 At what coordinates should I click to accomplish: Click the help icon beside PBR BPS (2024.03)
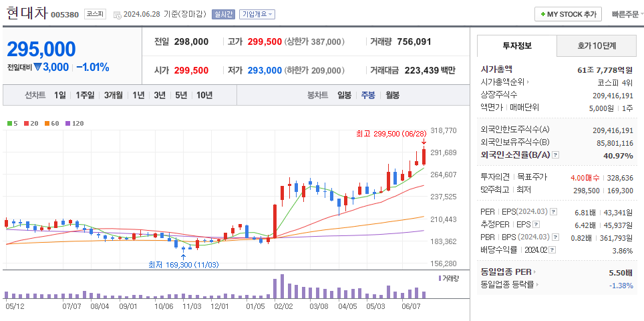click(x=556, y=237)
